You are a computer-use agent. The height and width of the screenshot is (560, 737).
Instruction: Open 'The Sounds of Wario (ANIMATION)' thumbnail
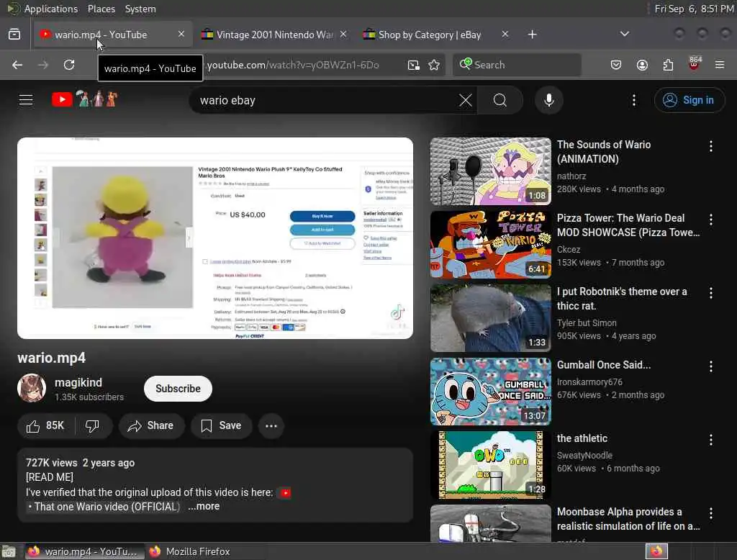[x=490, y=171]
